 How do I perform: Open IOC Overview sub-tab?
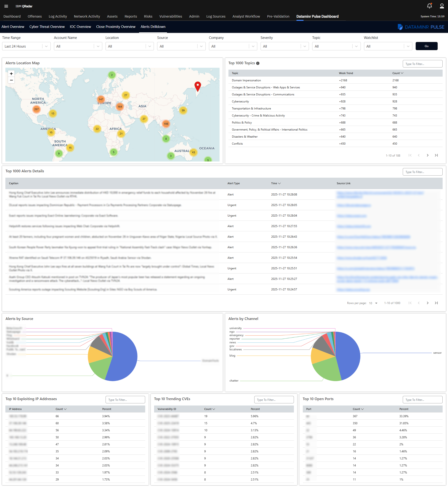80,27
